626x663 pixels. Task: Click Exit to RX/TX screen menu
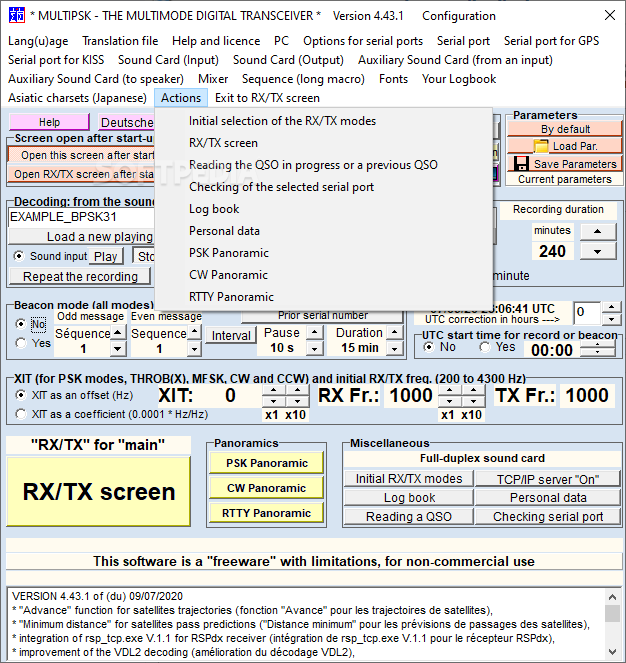[x=267, y=98]
